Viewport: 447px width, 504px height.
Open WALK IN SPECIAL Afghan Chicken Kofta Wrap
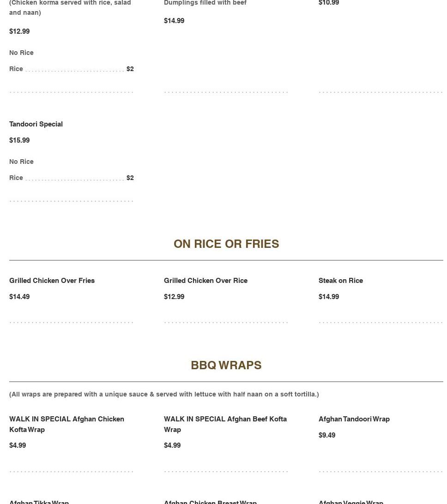tap(66, 424)
